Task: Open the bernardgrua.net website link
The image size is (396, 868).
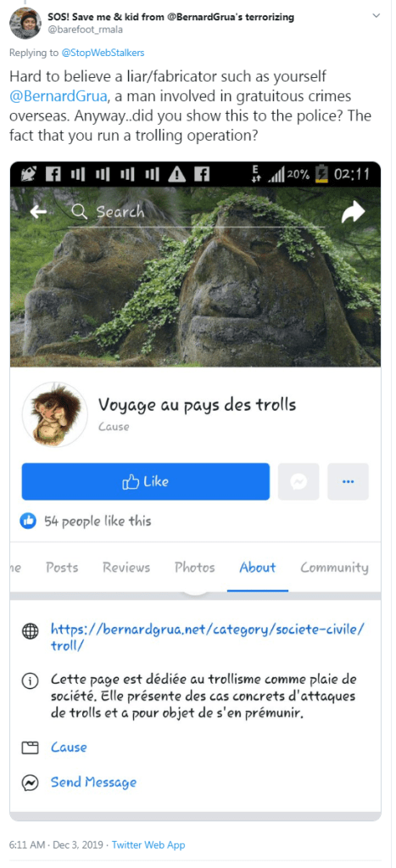Action: (x=208, y=637)
